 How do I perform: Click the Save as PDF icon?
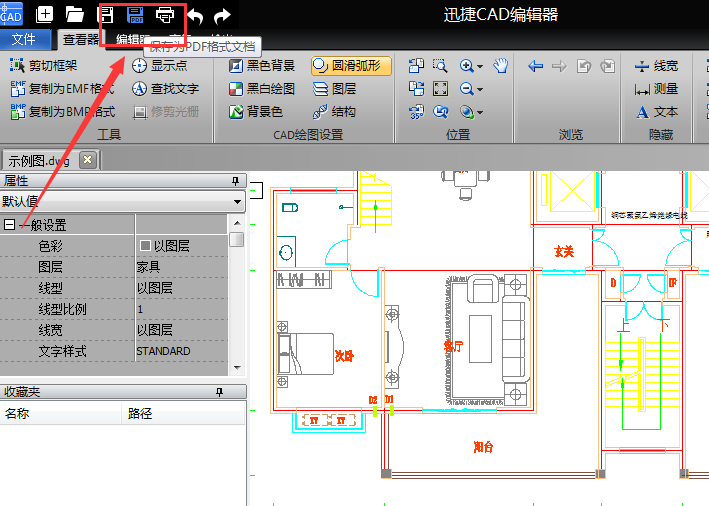(135, 15)
